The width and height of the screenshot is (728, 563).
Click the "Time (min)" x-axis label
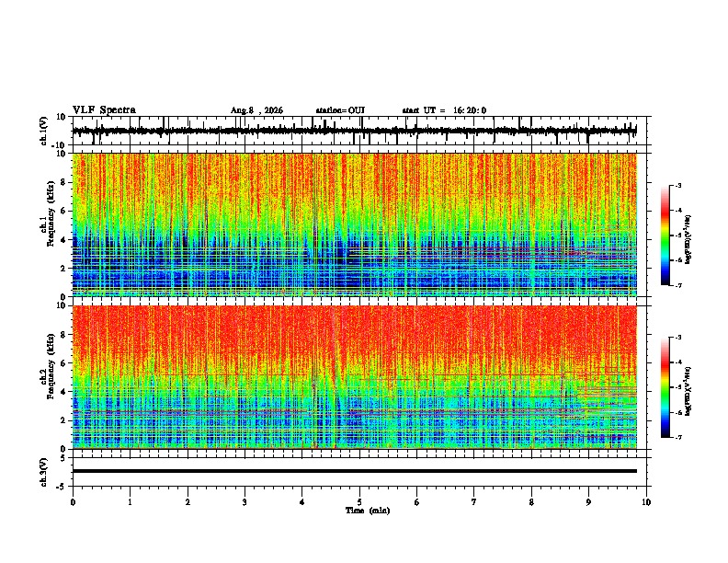(x=368, y=511)
